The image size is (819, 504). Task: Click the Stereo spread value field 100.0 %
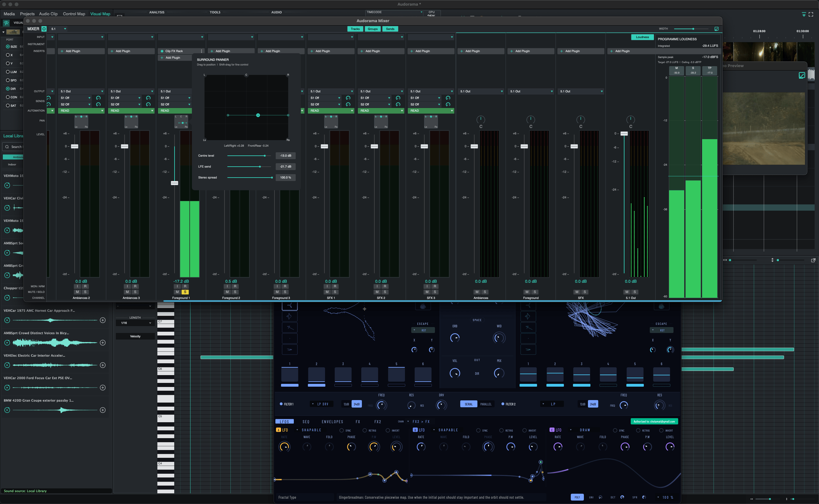(285, 178)
